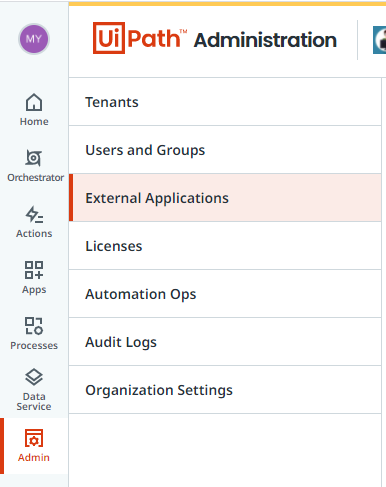386x487 pixels.
Task: View Audit Logs
Action: pos(225,342)
